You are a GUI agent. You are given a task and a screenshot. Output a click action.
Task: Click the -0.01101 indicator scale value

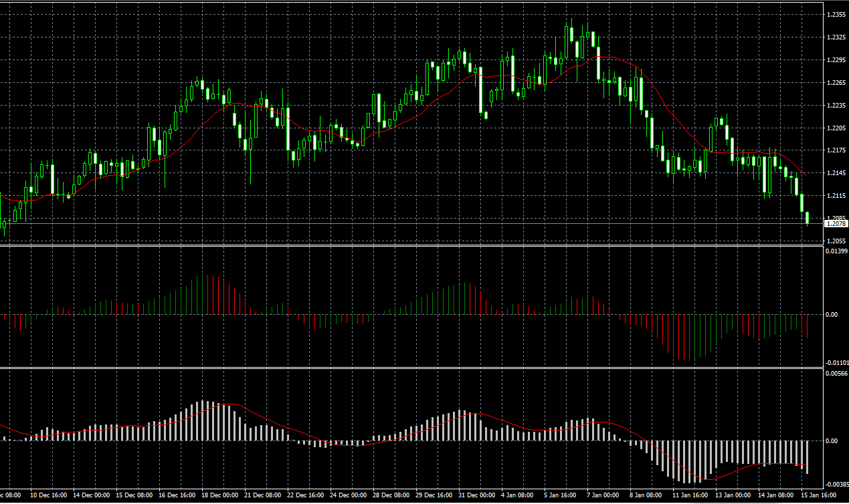point(836,362)
